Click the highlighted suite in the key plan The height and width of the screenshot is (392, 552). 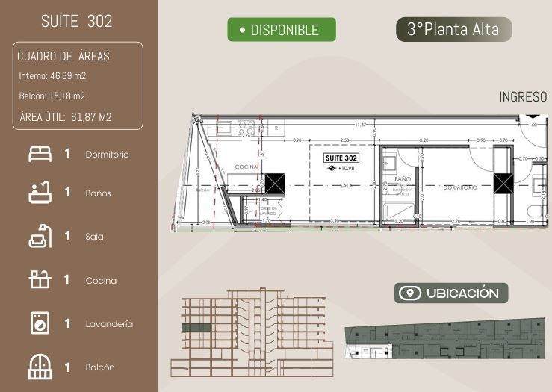pos(369,350)
